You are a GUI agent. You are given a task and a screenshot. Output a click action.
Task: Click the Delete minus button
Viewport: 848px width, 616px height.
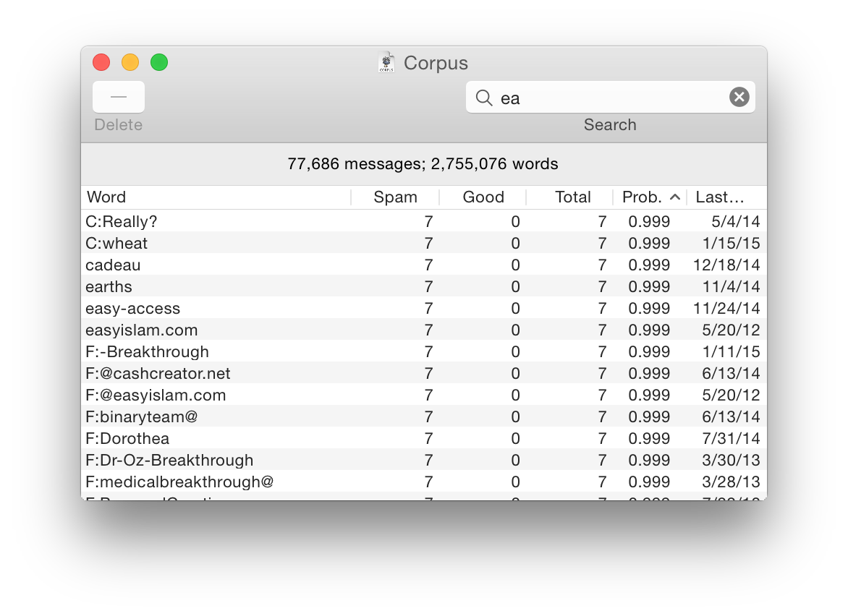tap(119, 97)
